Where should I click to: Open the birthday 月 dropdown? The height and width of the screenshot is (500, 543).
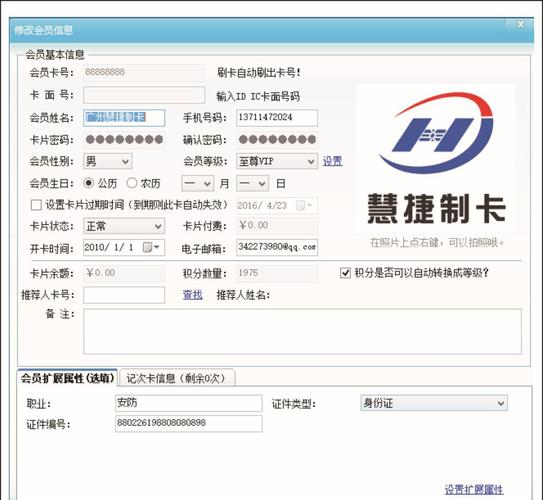pyautogui.click(x=197, y=184)
